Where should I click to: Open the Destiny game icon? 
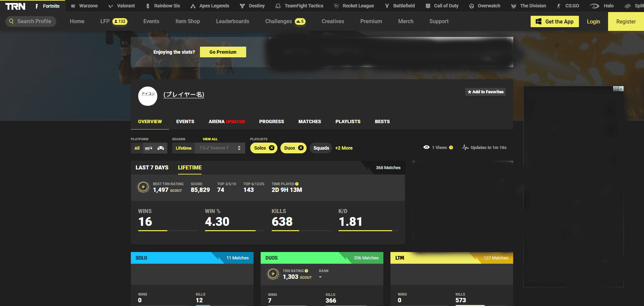243,6
